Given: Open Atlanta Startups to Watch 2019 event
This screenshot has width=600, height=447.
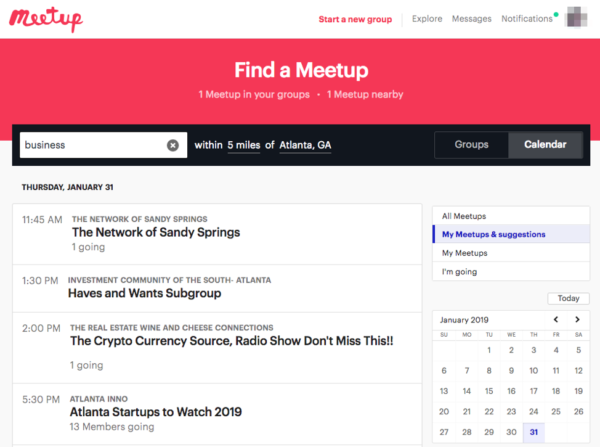Looking at the screenshot, I should click(x=156, y=411).
